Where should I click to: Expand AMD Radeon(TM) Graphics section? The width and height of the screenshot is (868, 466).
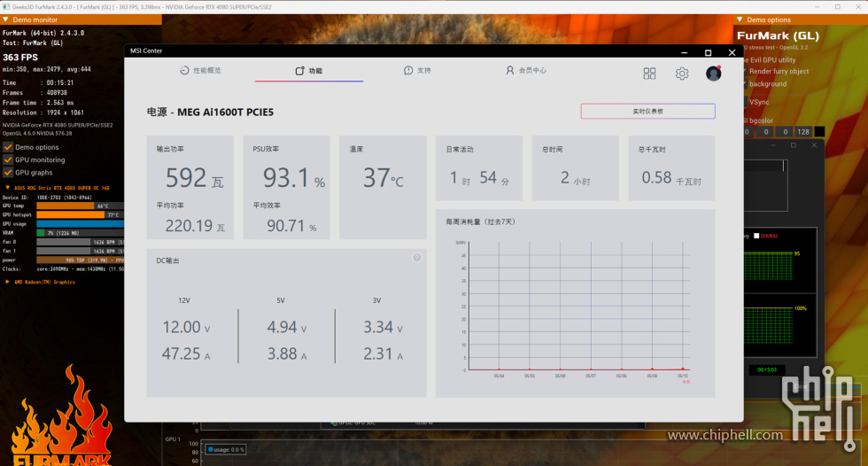pos(7,282)
